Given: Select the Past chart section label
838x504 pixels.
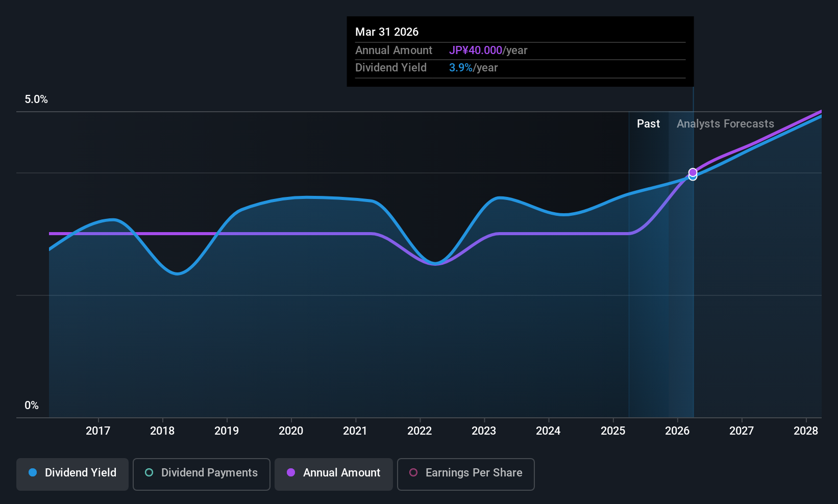Looking at the screenshot, I should (648, 123).
